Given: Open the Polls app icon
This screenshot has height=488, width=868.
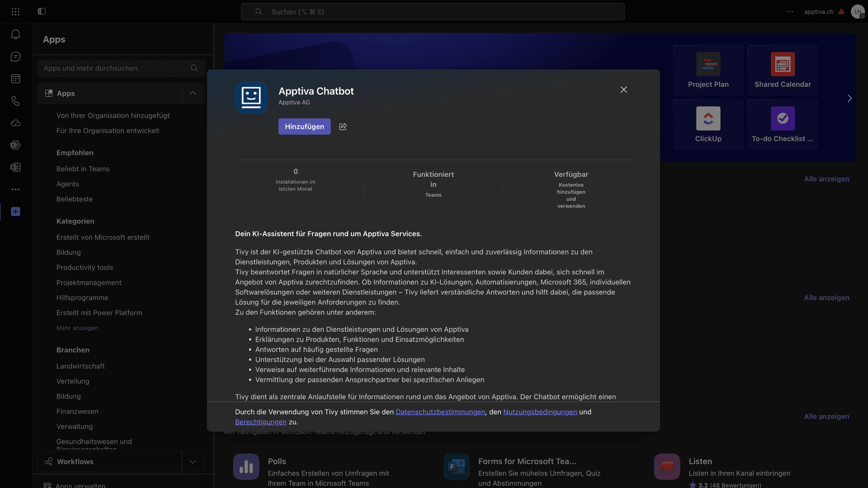Looking at the screenshot, I should (x=246, y=466).
